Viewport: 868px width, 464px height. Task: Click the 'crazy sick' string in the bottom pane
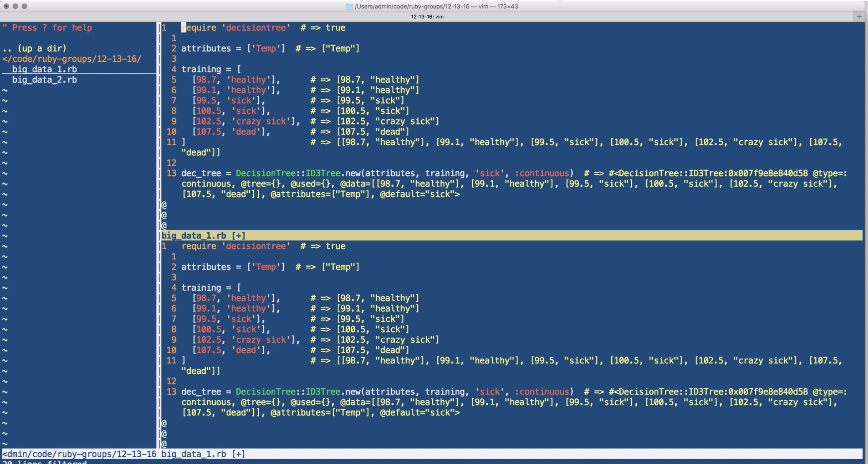[261, 340]
